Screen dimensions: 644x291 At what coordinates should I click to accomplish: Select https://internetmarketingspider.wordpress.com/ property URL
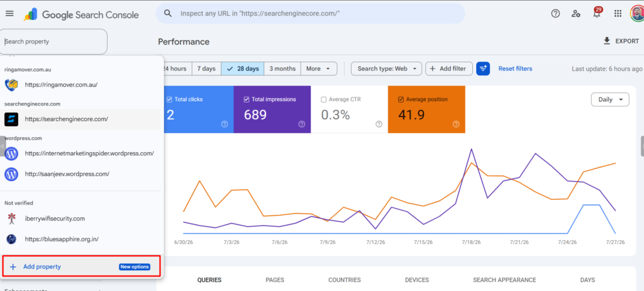tap(89, 153)
